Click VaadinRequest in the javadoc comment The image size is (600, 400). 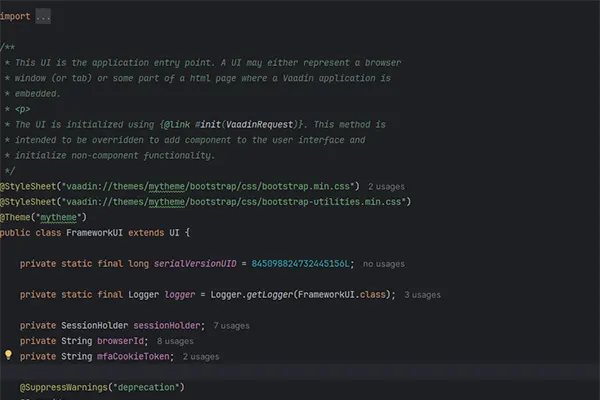(259, 125)
